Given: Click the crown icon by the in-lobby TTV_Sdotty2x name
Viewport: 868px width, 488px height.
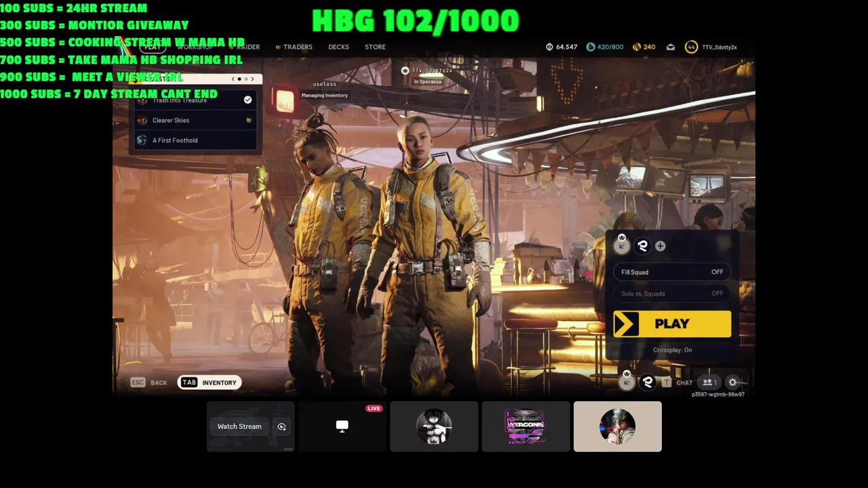Looking at the screenshot, I should click(x=405, y=70).
